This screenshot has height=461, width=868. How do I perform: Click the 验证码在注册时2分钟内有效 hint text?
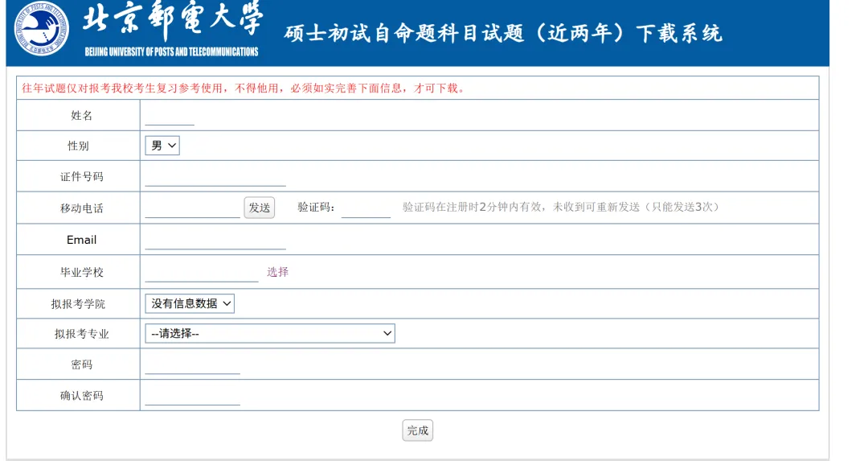coord(563,208)
